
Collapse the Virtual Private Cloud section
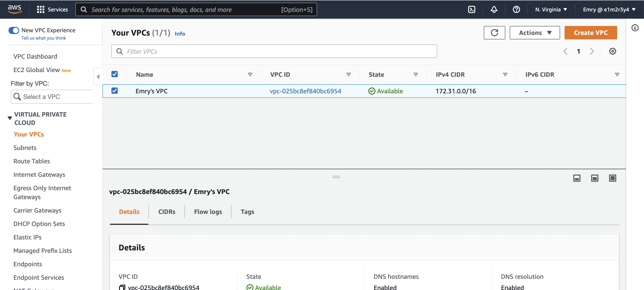coord(10,118)
